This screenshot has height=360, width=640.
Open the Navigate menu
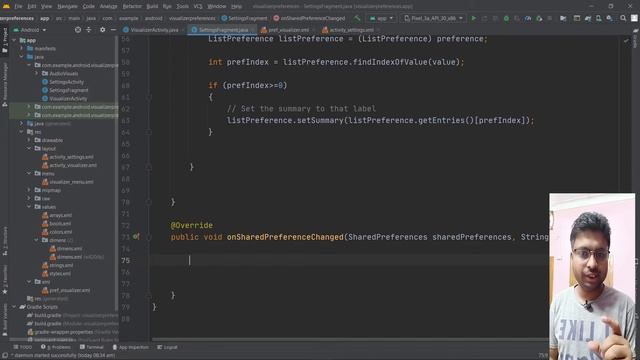click(67, 7)
